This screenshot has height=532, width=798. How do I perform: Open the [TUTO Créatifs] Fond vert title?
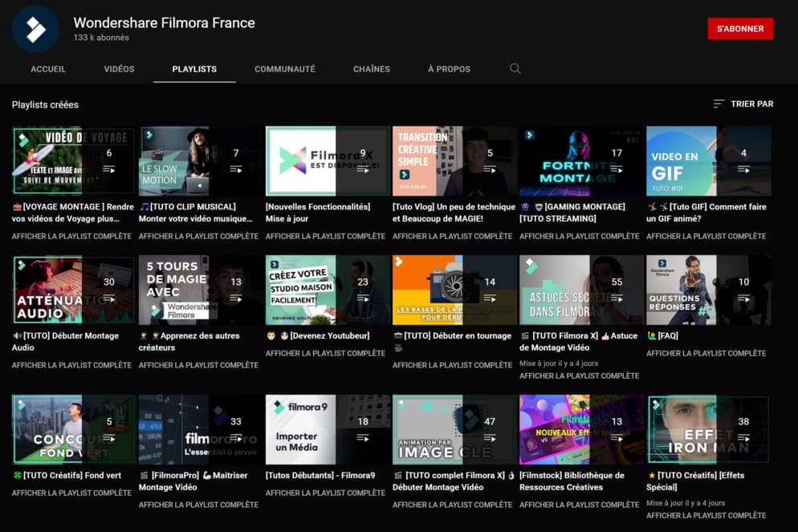[67, 476]
